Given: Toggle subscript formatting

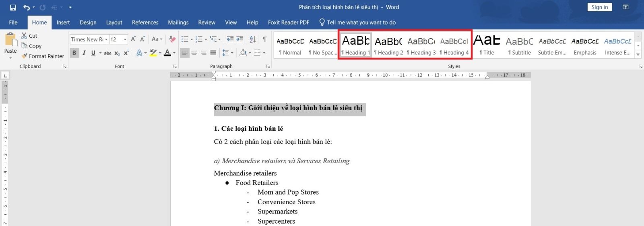Looking at the screenshot, I should pyautogui.click(x=117, y=53).
